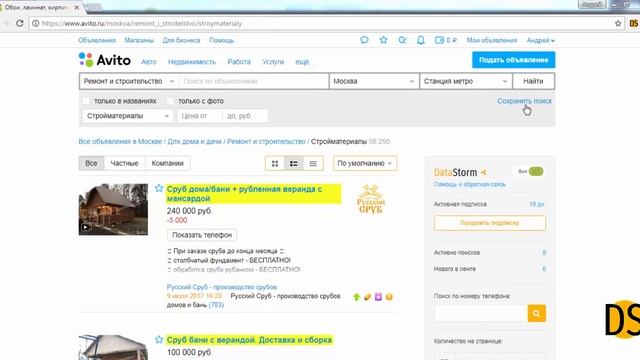Image resolution: width=640 pixels, height=360 pixels.
Task: Expand 'Ремонт и строительство' category dropdown
Action: (x=129, y=81)
